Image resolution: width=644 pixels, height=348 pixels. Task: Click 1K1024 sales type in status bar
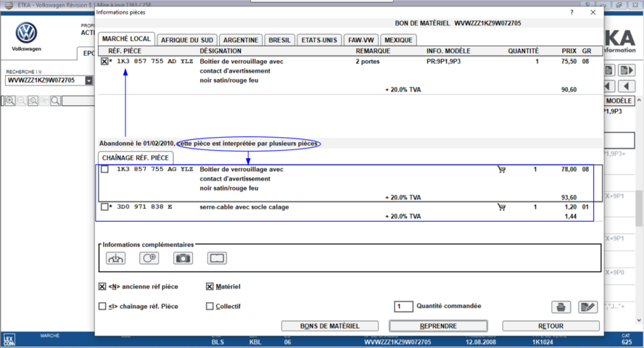coord(542,342)
